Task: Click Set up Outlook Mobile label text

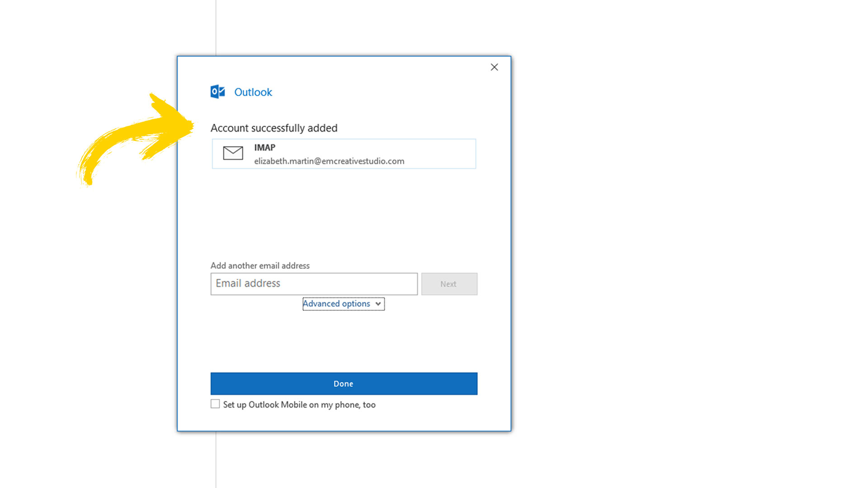Action: point(299,405)
